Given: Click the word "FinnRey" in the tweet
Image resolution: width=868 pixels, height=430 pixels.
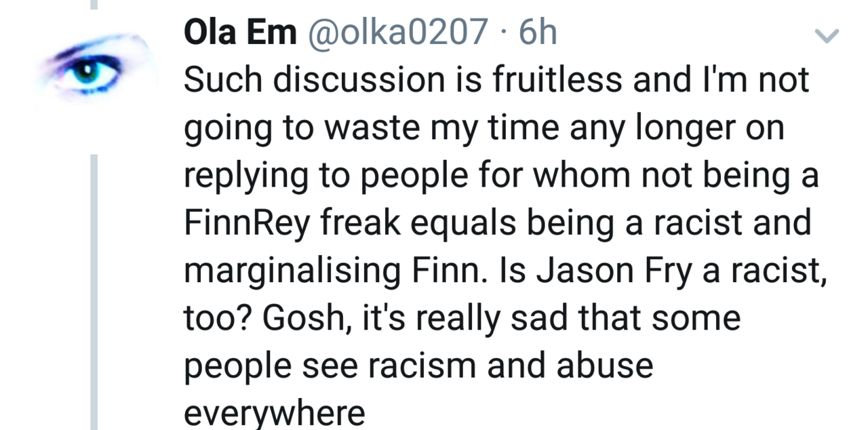Looking at the screenshot, I should point(246,222).
